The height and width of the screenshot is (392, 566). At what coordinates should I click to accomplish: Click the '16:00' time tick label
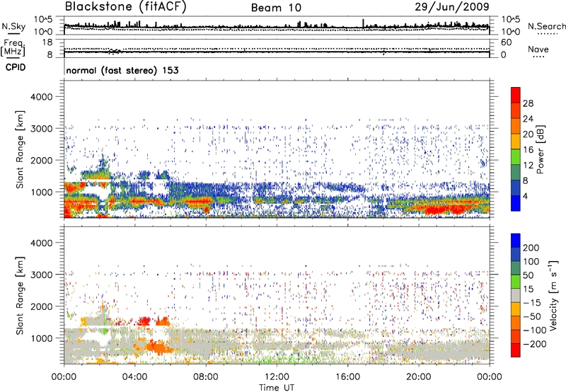347,377
